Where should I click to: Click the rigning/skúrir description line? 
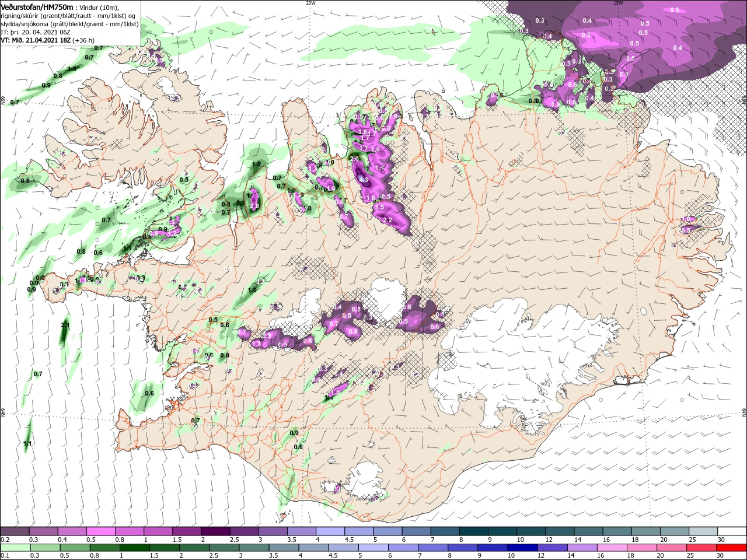point(67,16)
